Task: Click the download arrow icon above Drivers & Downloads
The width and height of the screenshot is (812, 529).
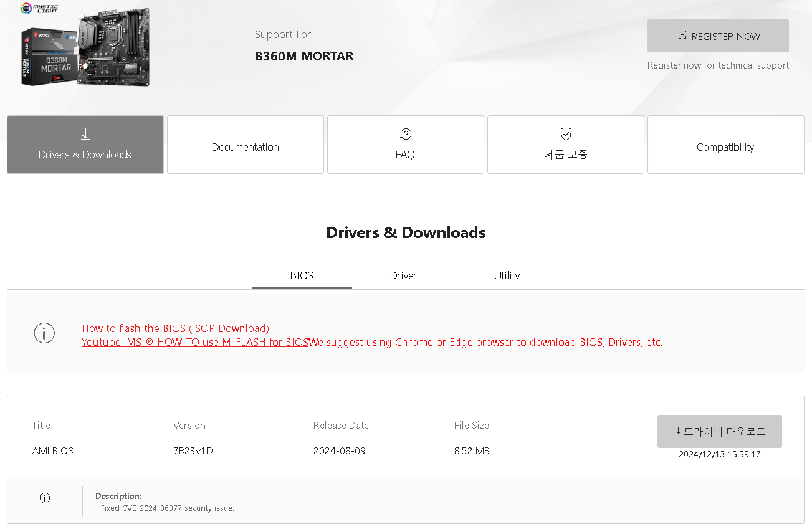Action: [85, 134]
